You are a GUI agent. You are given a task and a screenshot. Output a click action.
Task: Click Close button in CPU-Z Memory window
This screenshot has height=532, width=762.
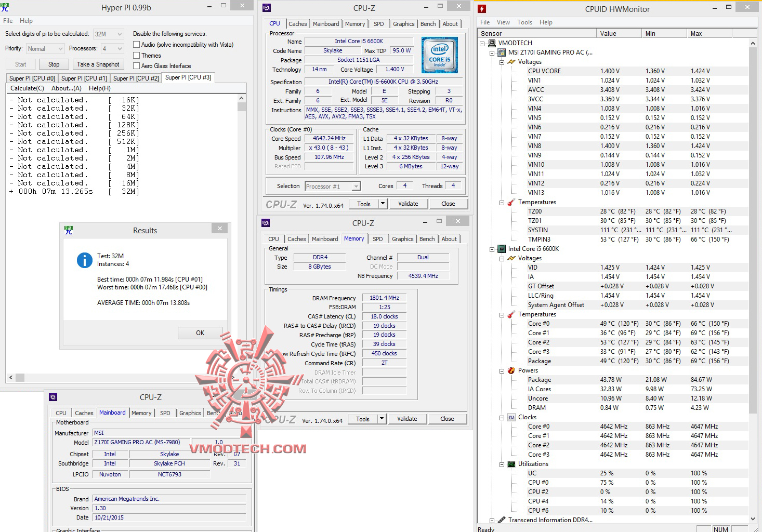click(x=447, y=419)
